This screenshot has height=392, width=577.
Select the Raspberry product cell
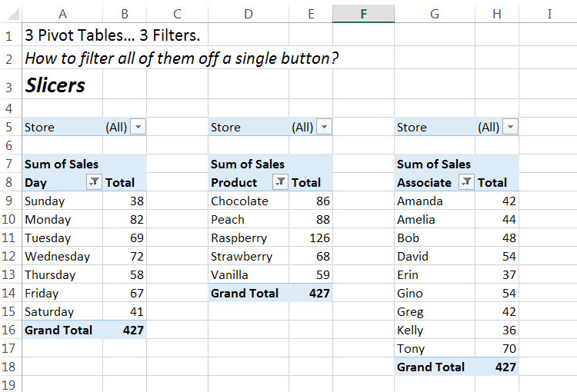[238, 238]
